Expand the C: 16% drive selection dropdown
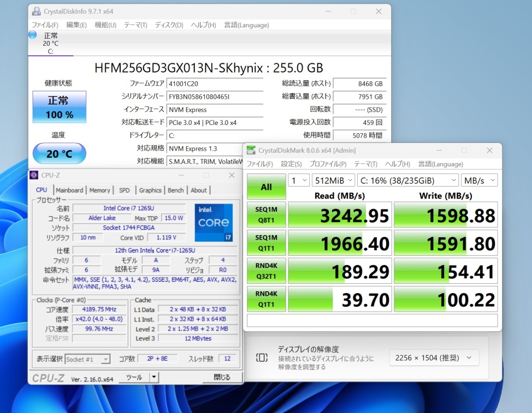 click(x=407, y=180)
